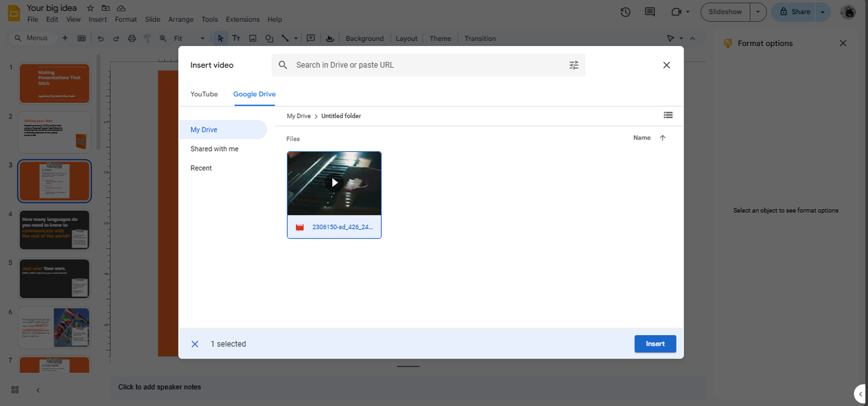Click the redo arrow icon
The image size is (868, 406).
click(x=116, y=39)
